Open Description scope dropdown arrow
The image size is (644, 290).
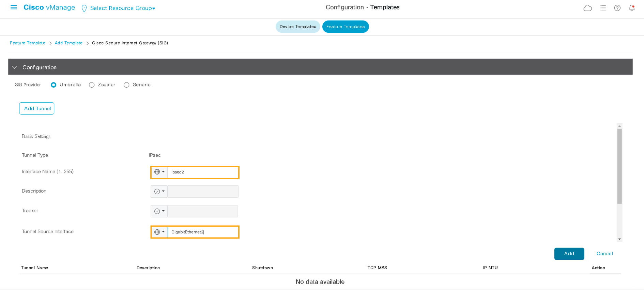163,192
